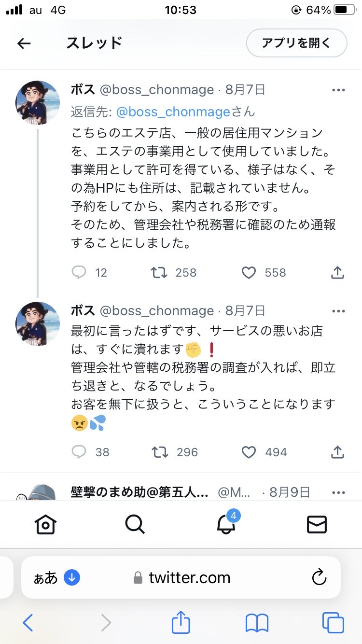
Task: Open the Search tab
Action: (135, 524)
